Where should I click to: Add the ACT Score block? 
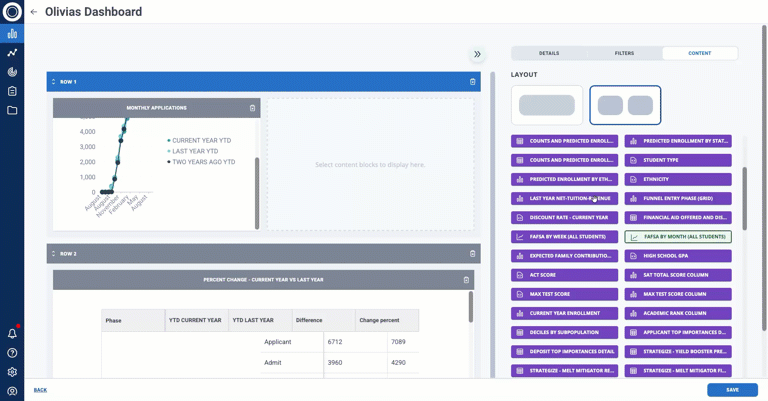[564, 275]
